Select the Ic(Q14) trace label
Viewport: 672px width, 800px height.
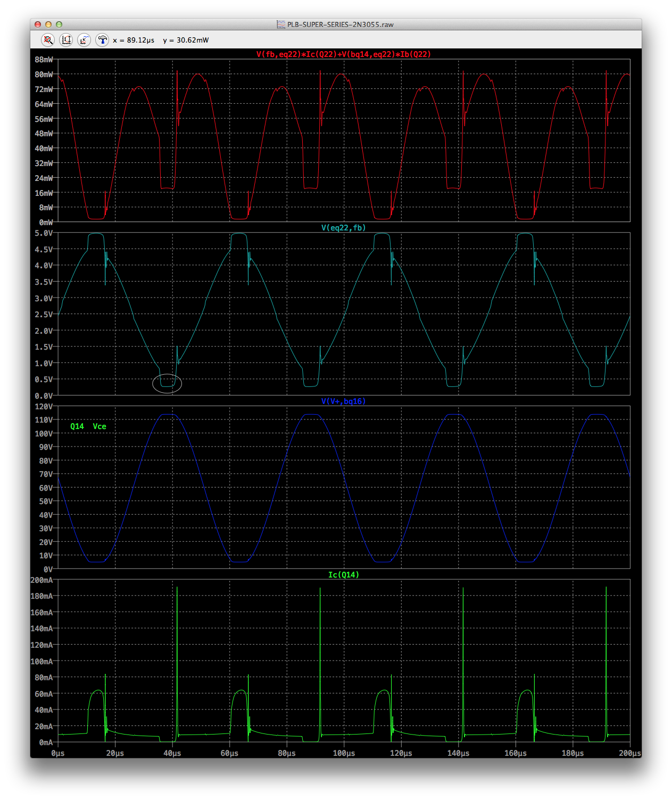[x=344, y=575]
